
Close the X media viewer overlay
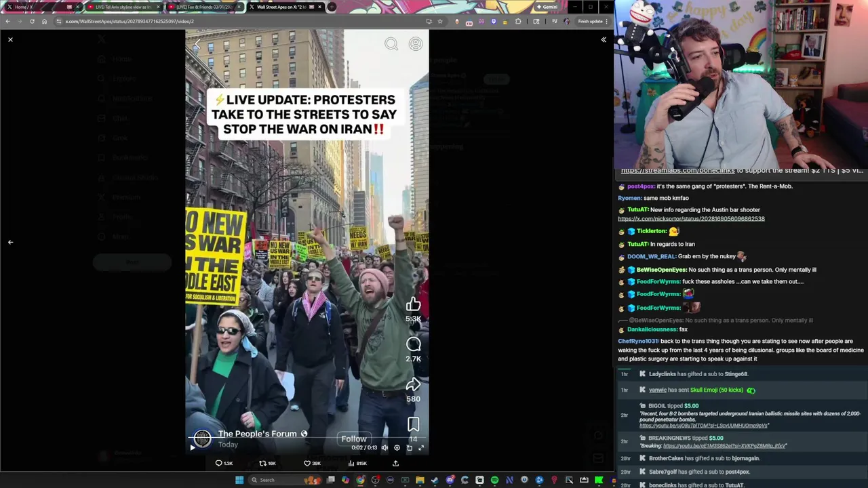pos(10,40)
